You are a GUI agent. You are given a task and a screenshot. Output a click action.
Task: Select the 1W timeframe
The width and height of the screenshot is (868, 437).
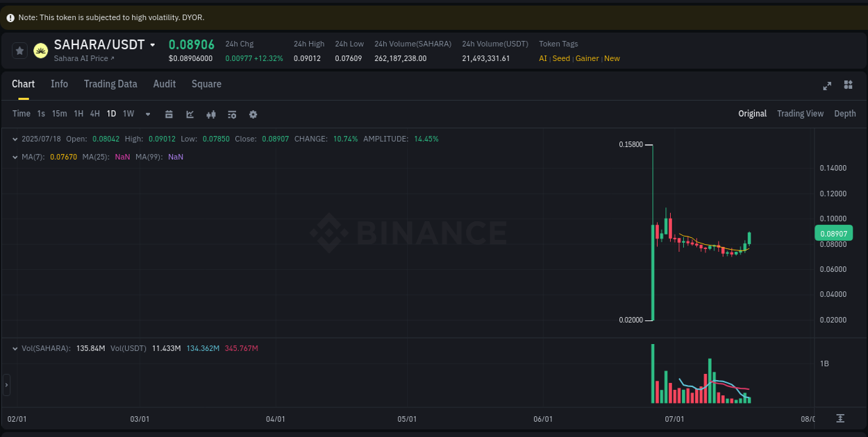(x=128, y=114)
